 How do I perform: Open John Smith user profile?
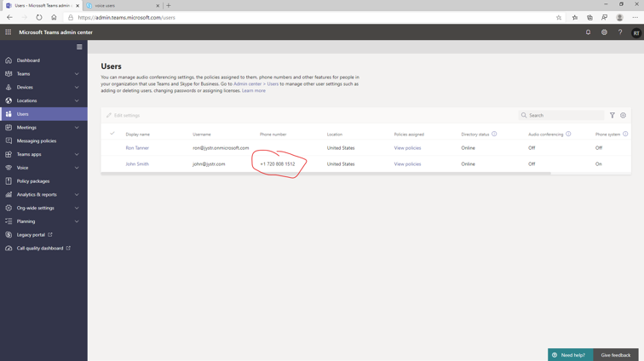[137, 163]
